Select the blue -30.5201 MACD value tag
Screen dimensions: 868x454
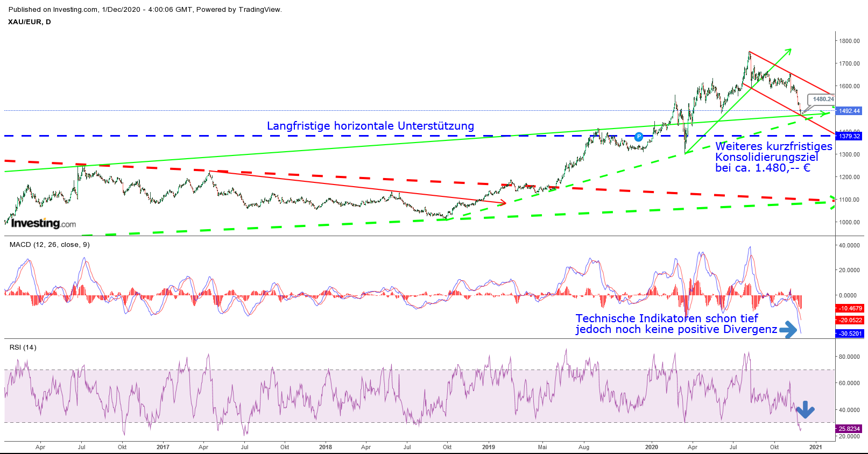850,334
